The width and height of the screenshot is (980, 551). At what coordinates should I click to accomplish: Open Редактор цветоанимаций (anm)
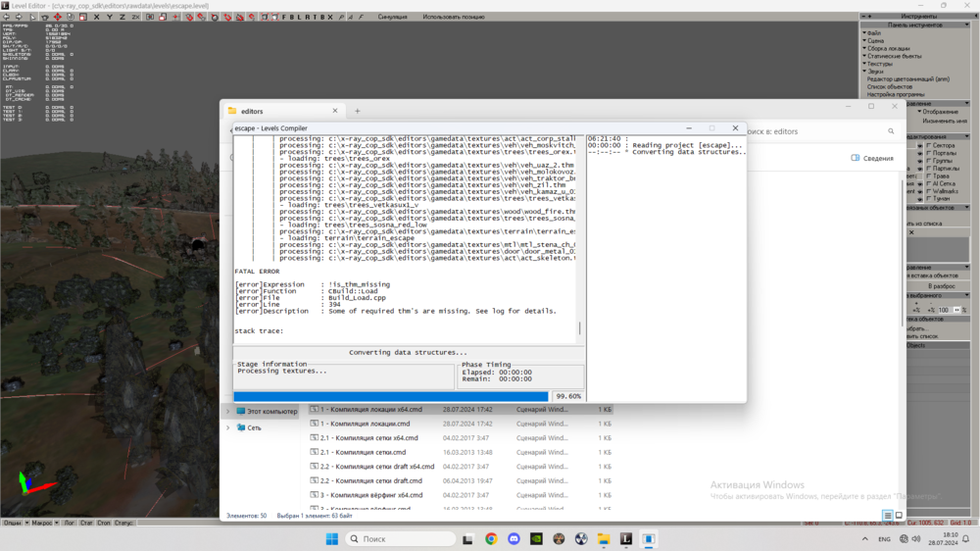pyautogui.click(x=907, y=79)
